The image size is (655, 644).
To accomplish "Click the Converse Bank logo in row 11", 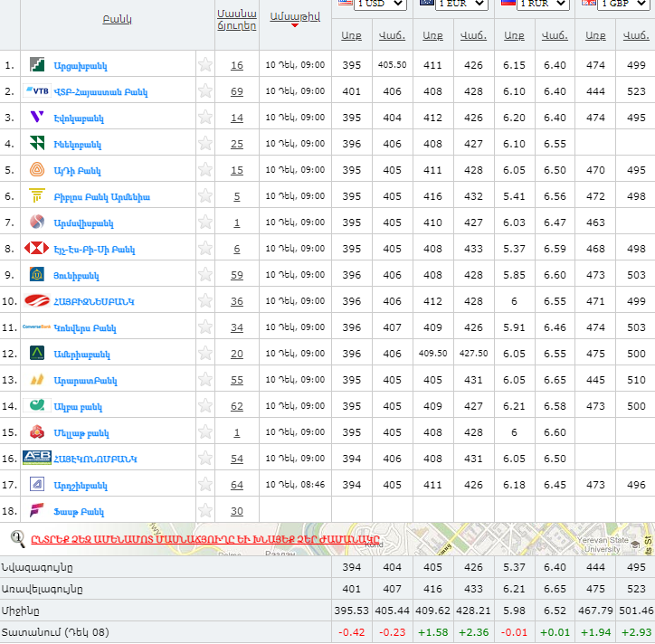I will pos(37,327).
